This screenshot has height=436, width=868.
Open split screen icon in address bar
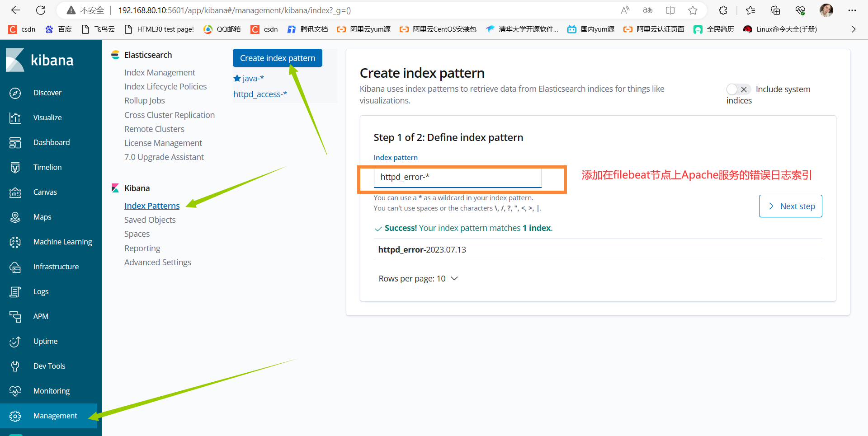coord(670,10)
